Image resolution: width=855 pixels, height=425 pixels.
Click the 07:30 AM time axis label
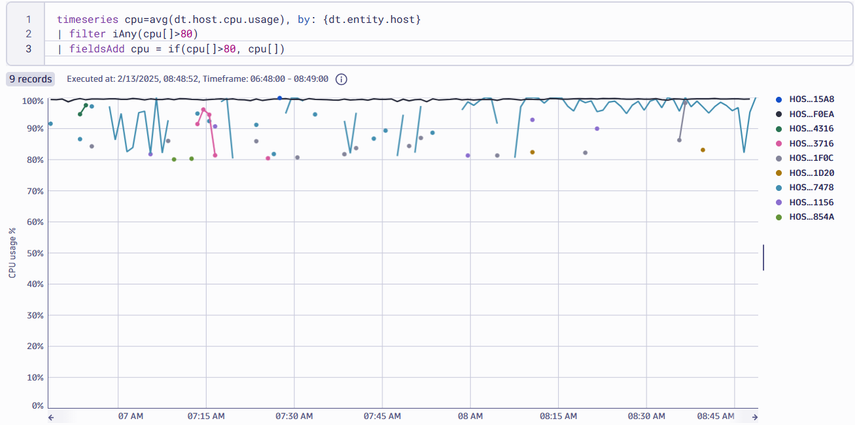[294, 416]
